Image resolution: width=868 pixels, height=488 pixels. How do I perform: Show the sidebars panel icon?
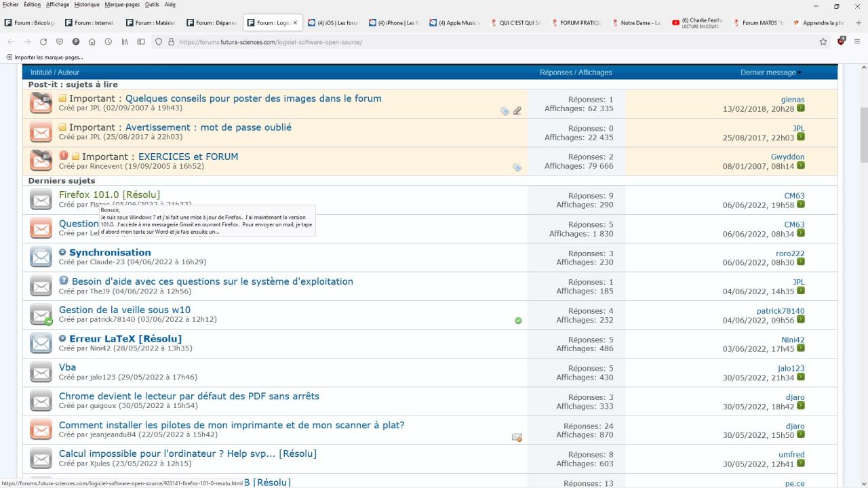141,42
